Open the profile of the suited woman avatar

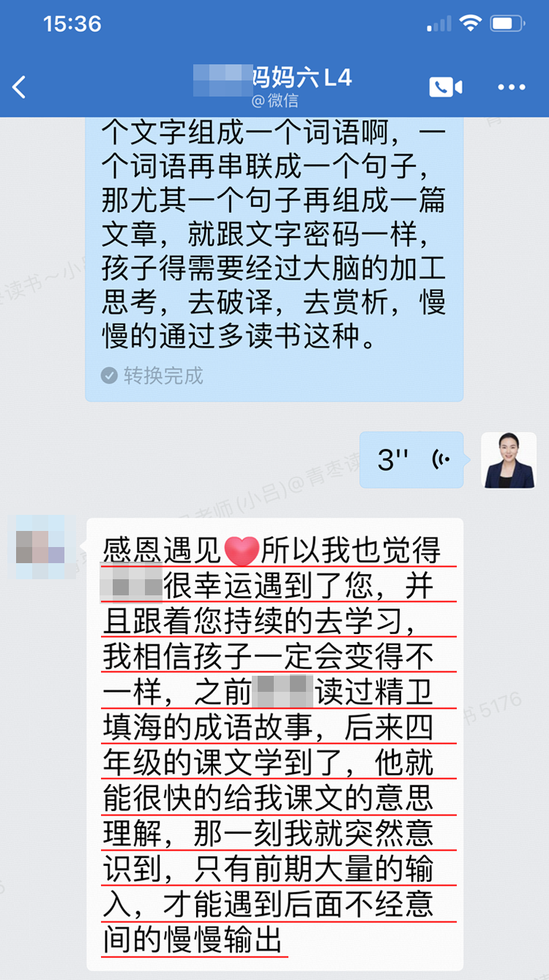(509, 460)
